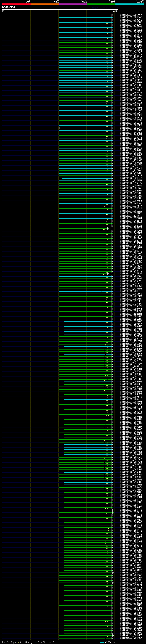Select label UniRef100_Q40104
The height and width of the screenshot is (644, 146).
131,630
